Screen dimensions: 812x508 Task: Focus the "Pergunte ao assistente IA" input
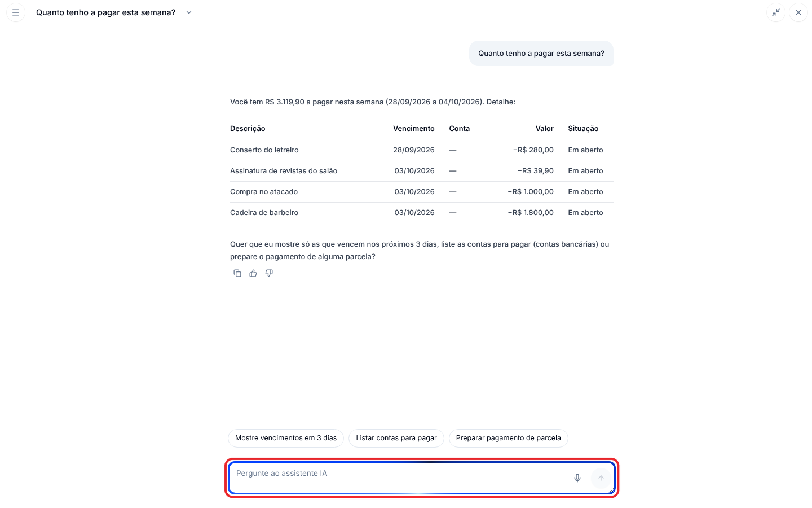click(422, 478)
